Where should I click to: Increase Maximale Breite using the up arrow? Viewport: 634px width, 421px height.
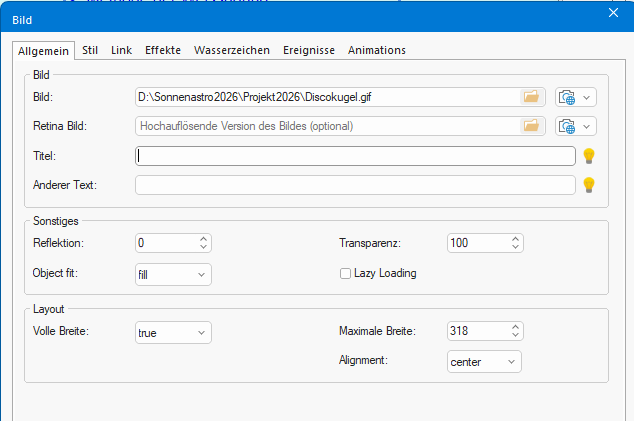tap(516, 327)
